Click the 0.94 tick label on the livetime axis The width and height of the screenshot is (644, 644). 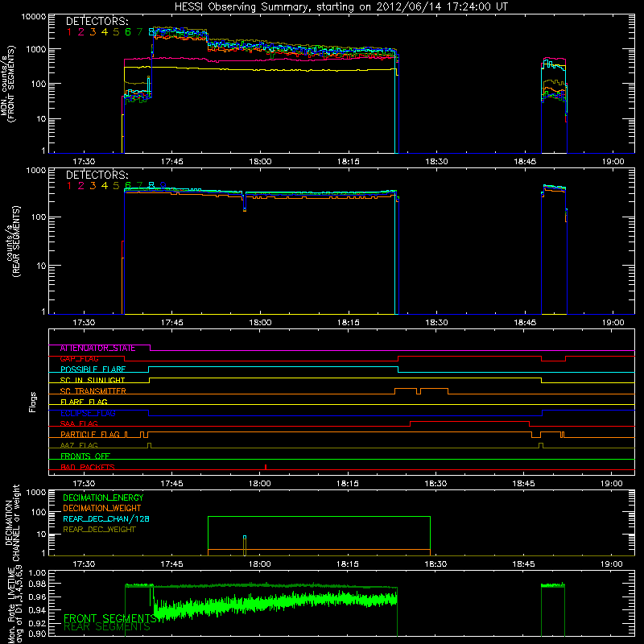coord(38,610)
